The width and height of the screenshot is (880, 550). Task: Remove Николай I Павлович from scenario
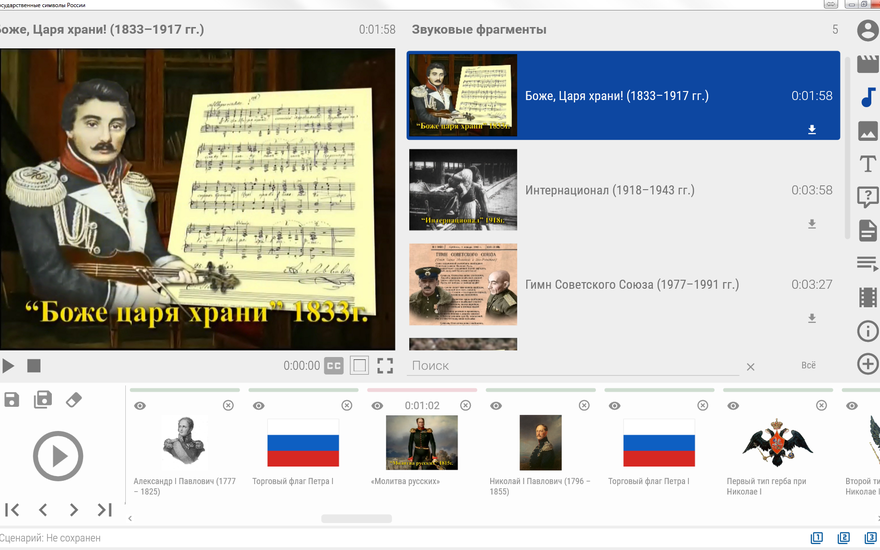coord(584,405)
